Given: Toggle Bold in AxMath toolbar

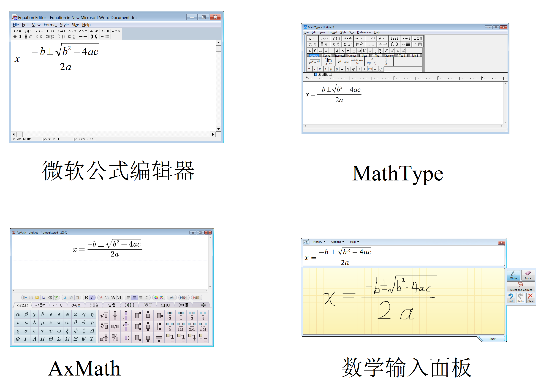Looking at the screenshot, I should [86, 298].
